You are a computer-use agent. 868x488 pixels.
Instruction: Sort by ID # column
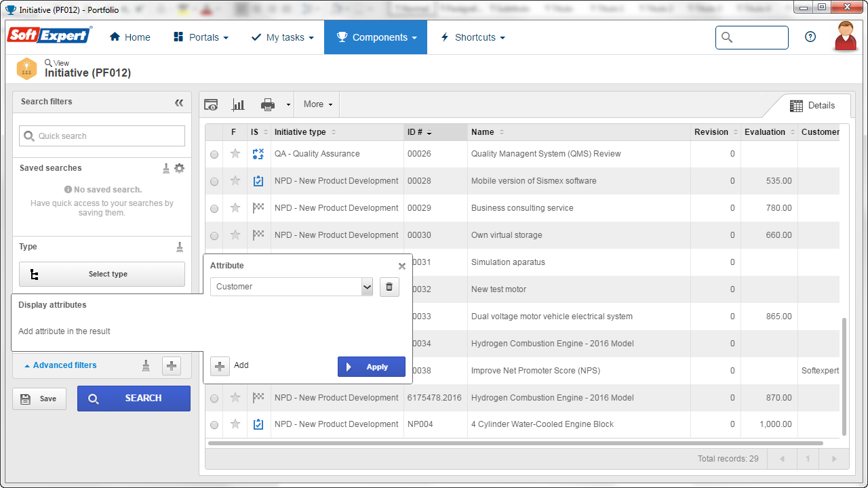pos(435,132)
